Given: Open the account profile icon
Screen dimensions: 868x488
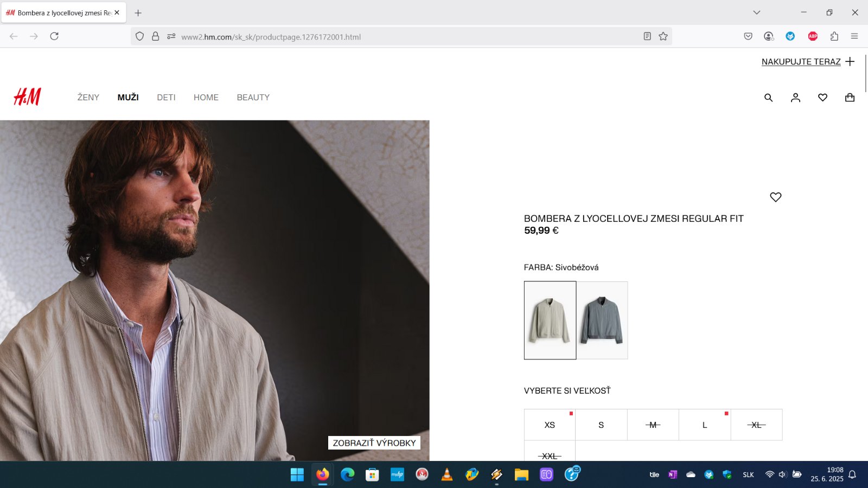Looking at the screenshot, I should (x=795, y=98).
